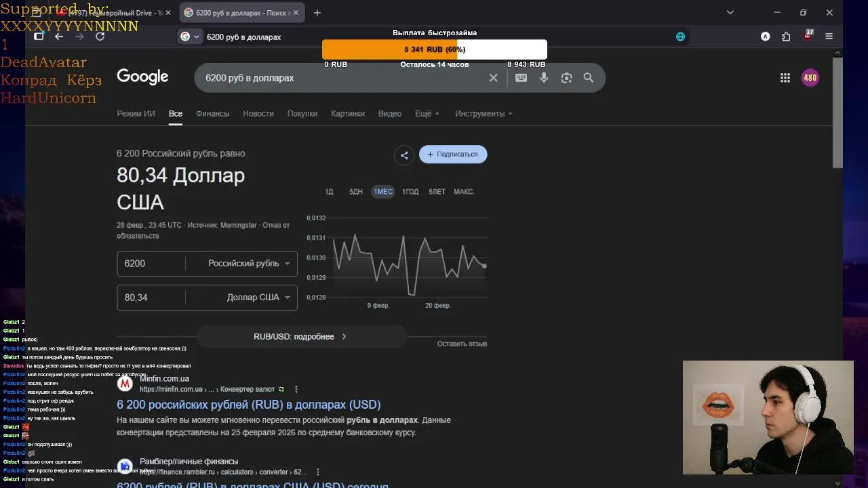This screenshot has height=488, width=868.
Task: Open the Google apps grid
Action: [x=785, y=78]
